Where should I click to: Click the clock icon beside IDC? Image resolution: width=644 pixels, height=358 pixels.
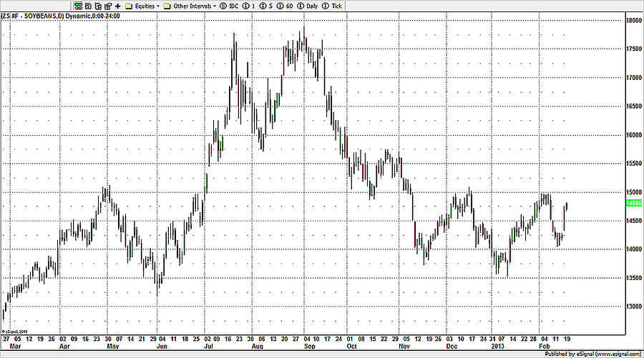click(x=223, y=6)
